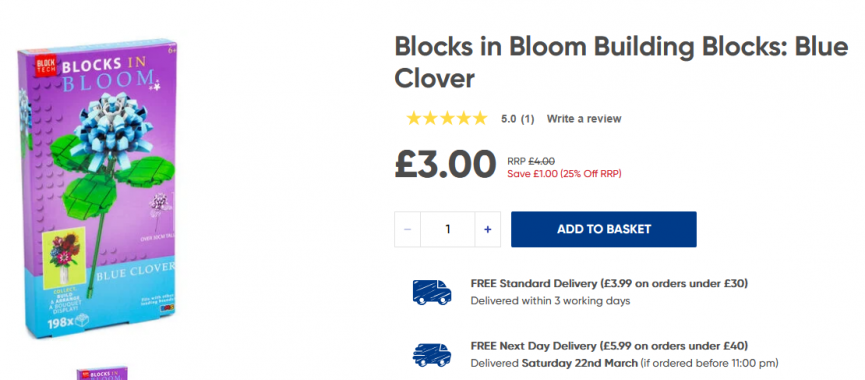Viewport: 865px width, 380px height.
Task: Select the fifth yellow rating star
Action: 480,119
